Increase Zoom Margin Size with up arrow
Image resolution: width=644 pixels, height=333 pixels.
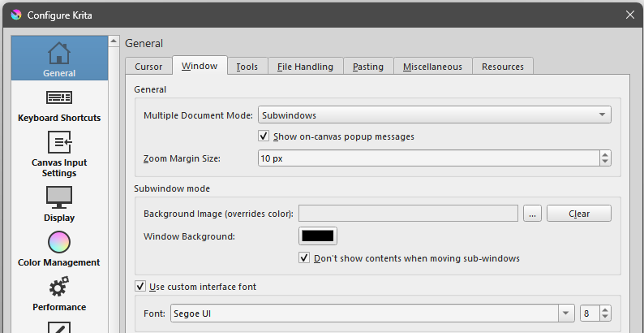point(605,154)
